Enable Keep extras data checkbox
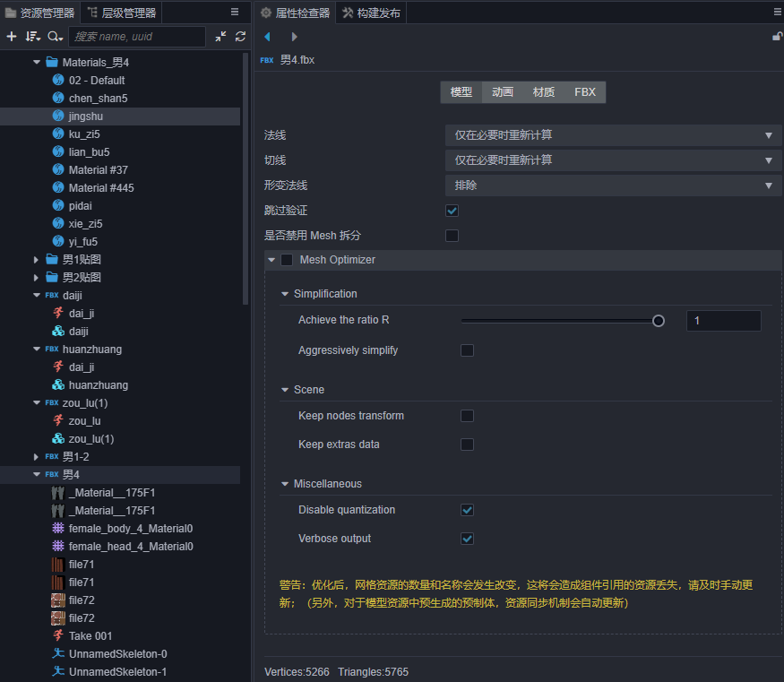Viewport: 784px width, 682px height. [x=467, y=445]
